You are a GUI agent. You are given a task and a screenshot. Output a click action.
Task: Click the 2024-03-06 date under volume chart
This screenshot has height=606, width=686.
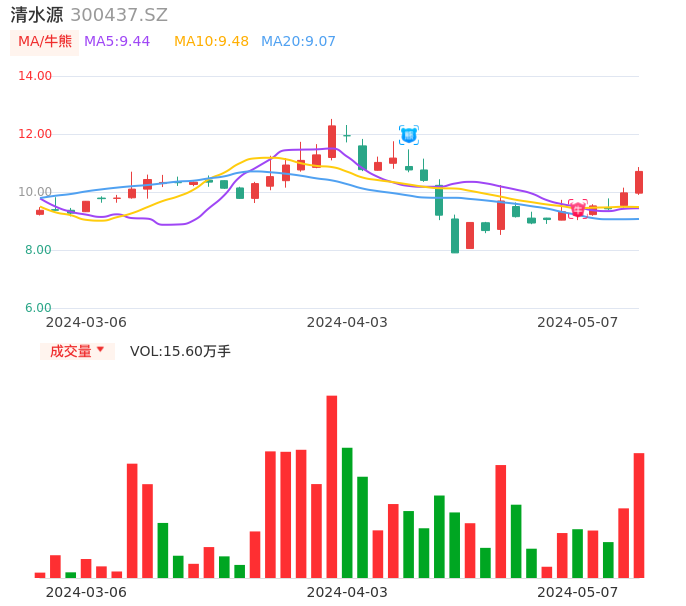pos(86,592)
